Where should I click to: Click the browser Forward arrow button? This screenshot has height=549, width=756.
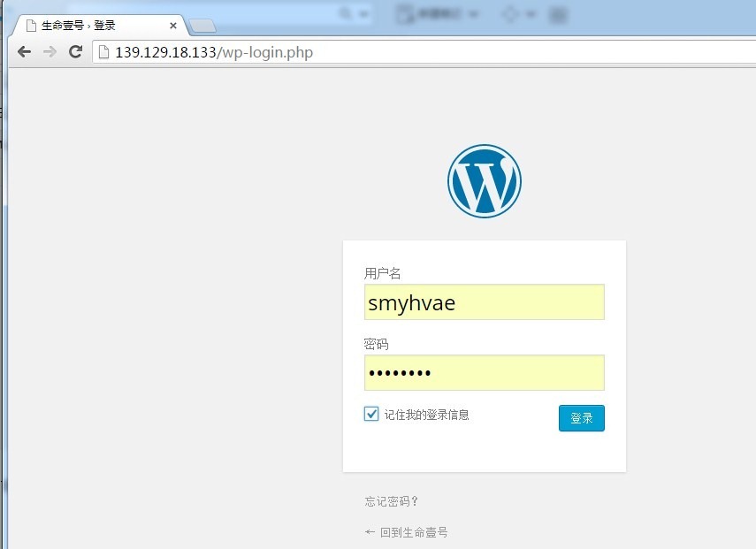pyautogui.click(x=50, y=52)
